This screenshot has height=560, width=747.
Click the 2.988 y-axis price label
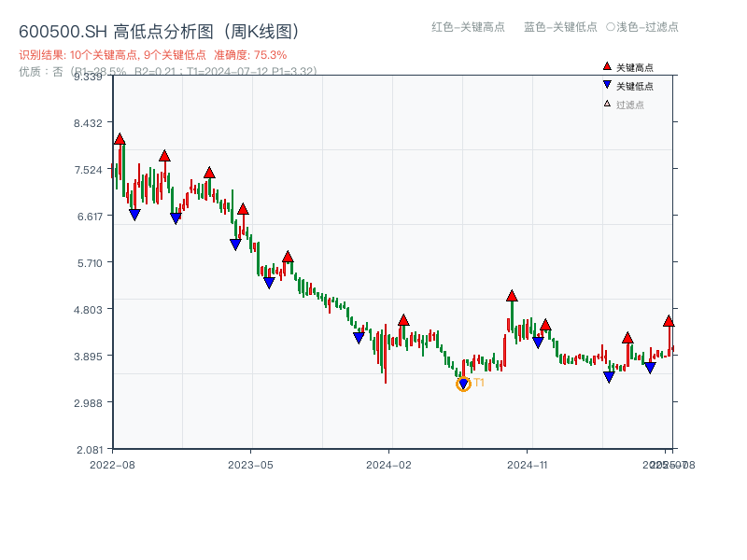pyautogui.click(x=91, y=402)
